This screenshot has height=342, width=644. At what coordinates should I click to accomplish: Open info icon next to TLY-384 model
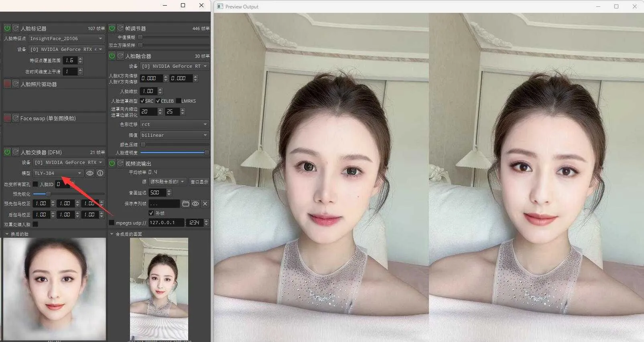pyautogui.click(x=100, y=173)
